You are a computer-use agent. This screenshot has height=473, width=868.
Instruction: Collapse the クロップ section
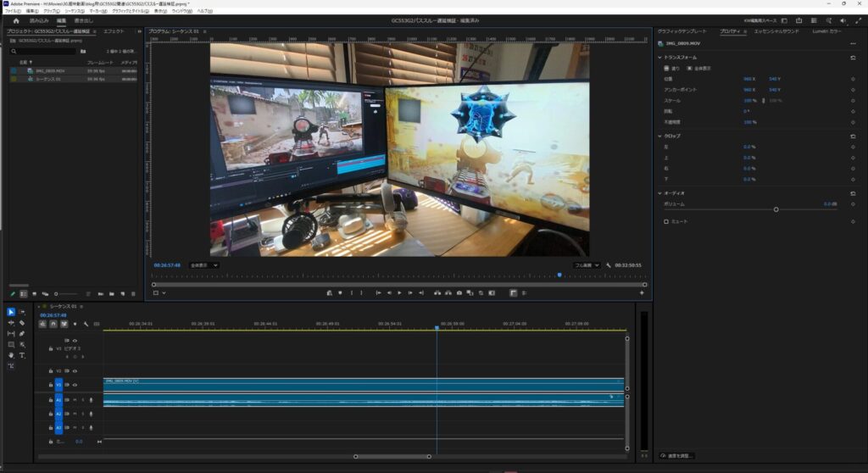(659, 136)
